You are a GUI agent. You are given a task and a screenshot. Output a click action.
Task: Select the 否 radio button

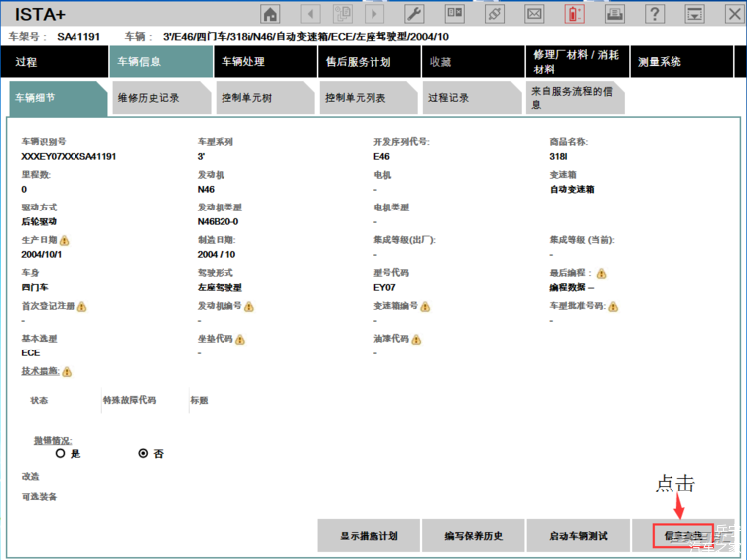tap(143, 453)
